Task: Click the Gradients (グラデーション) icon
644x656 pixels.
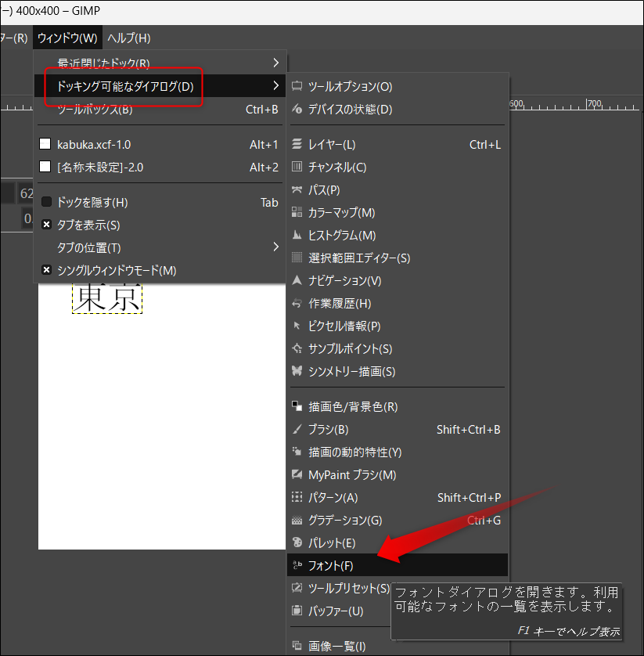Action: point(297,520)
